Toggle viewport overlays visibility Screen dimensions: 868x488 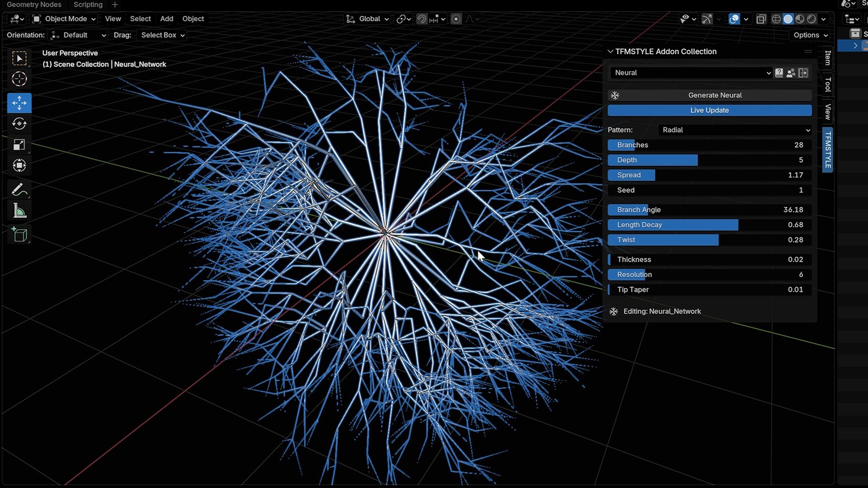(734, 19)
